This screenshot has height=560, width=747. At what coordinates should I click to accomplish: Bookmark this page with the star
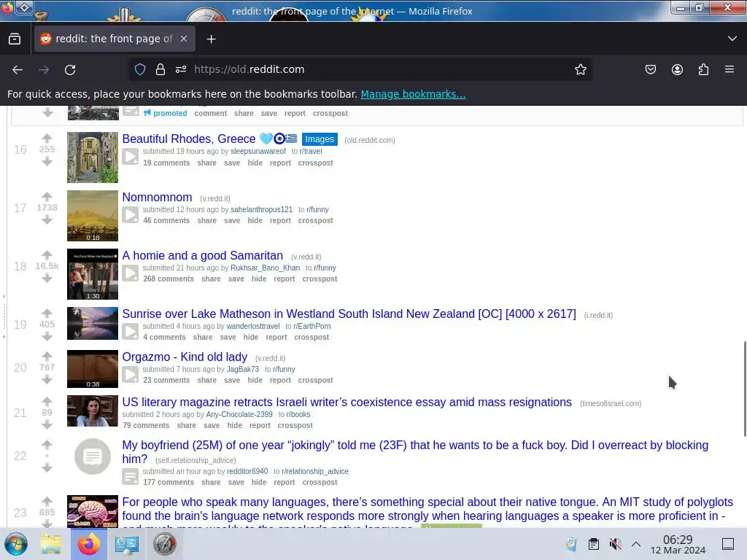point(580,69)
